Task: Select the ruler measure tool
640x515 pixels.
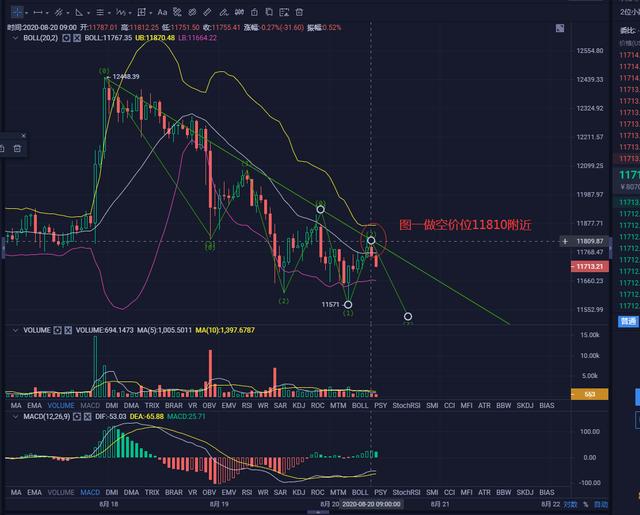Action: pyautogui.click(x=207, y=12)
